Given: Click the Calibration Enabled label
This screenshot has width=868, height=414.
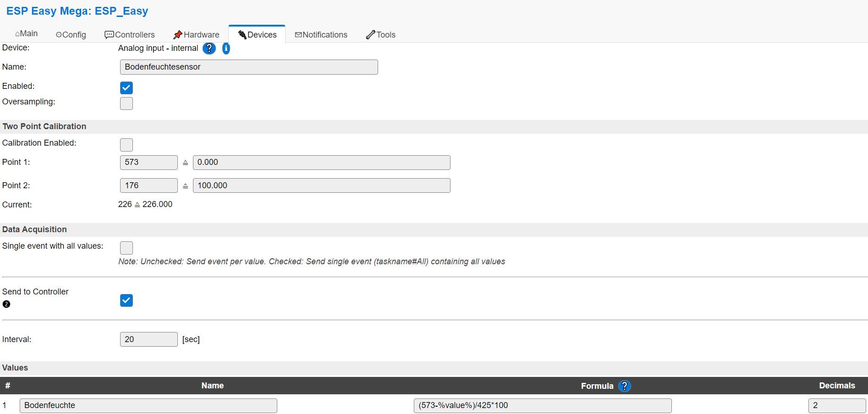Looking at the screenshot, I should tap(39, 143).
